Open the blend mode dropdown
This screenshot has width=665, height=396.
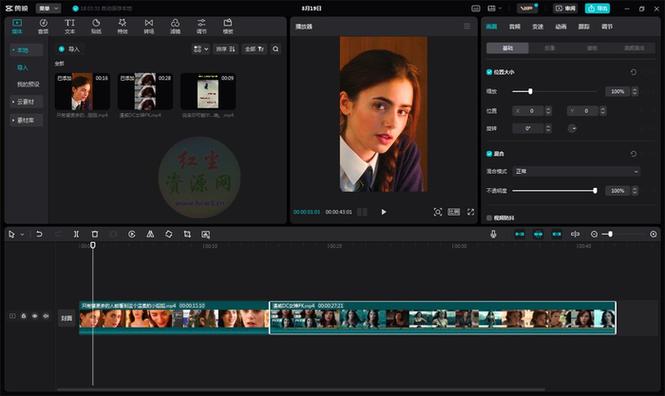[576, 171]
